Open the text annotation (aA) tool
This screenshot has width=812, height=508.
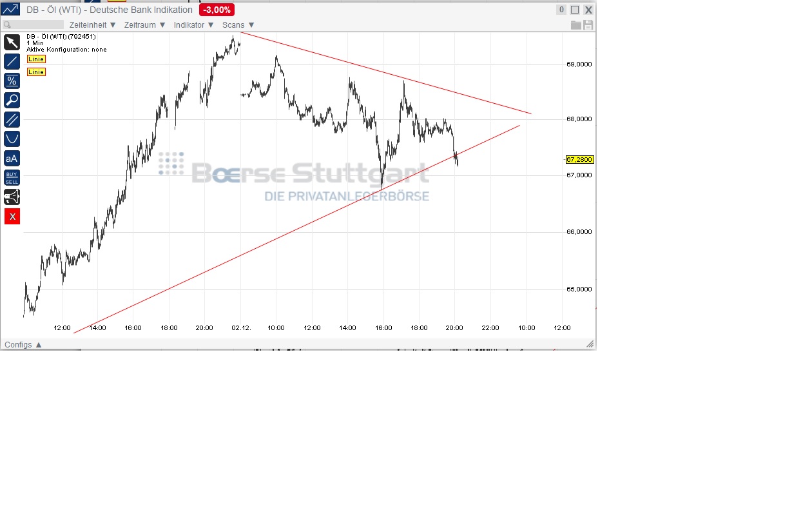point(12,158)
